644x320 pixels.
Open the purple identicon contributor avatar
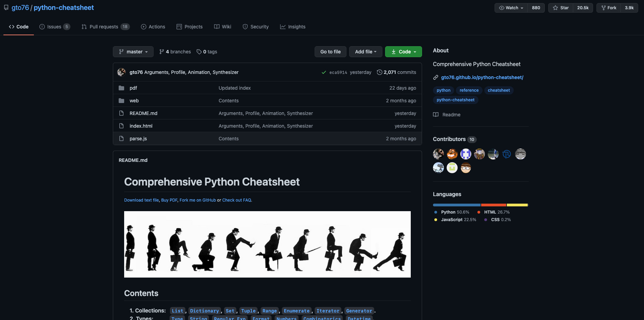click(466, 154)
